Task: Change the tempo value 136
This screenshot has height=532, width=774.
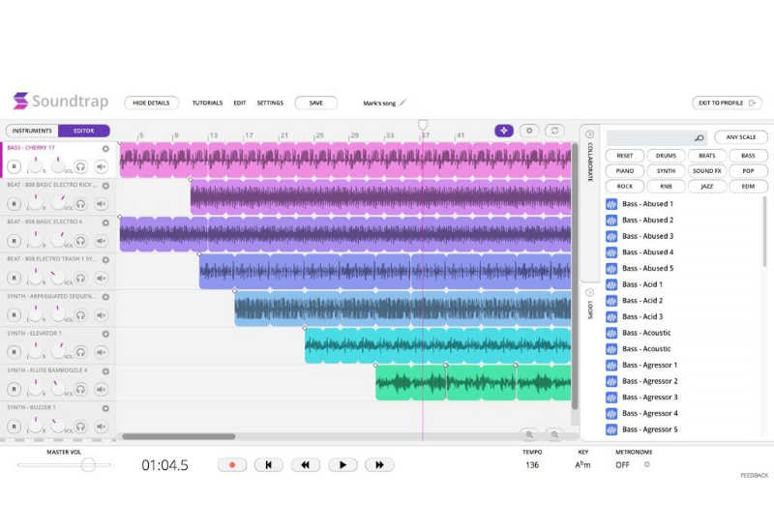Action: (x=532, y=465)
